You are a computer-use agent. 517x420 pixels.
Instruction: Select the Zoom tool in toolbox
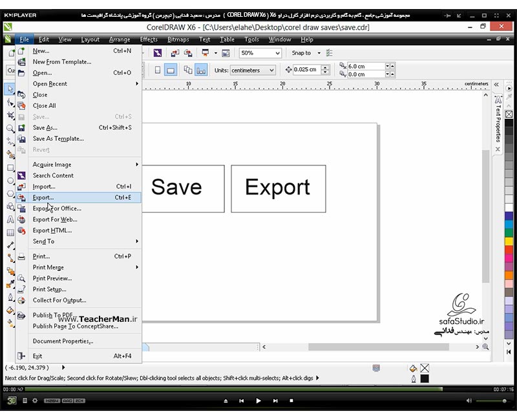10,129
